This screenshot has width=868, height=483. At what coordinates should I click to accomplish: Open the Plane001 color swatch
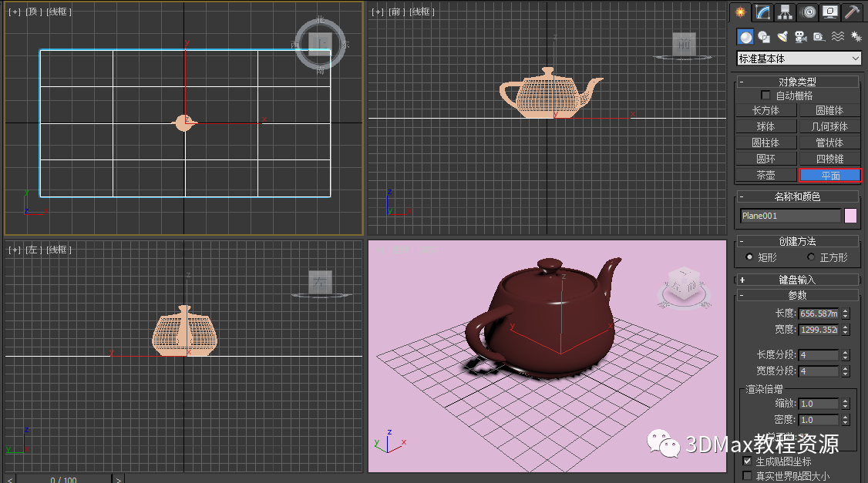(x=851, y=216)
